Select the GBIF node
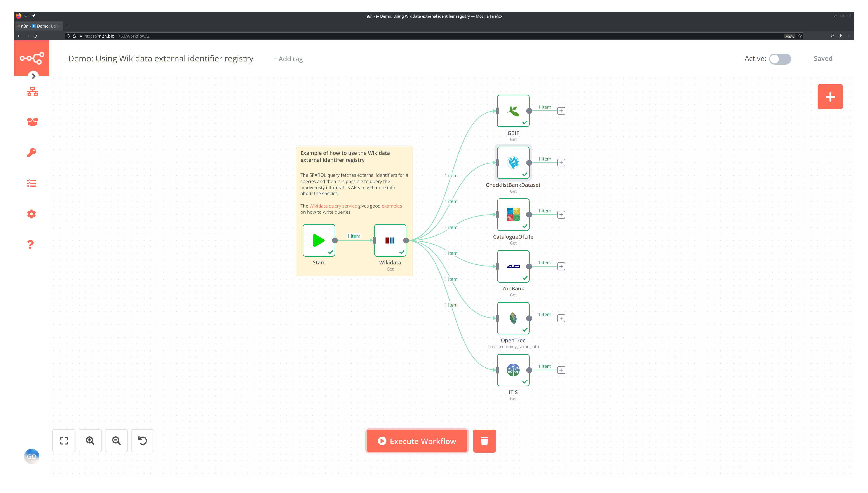Screen dimensions: 868x493 click(x=513, y=111)
